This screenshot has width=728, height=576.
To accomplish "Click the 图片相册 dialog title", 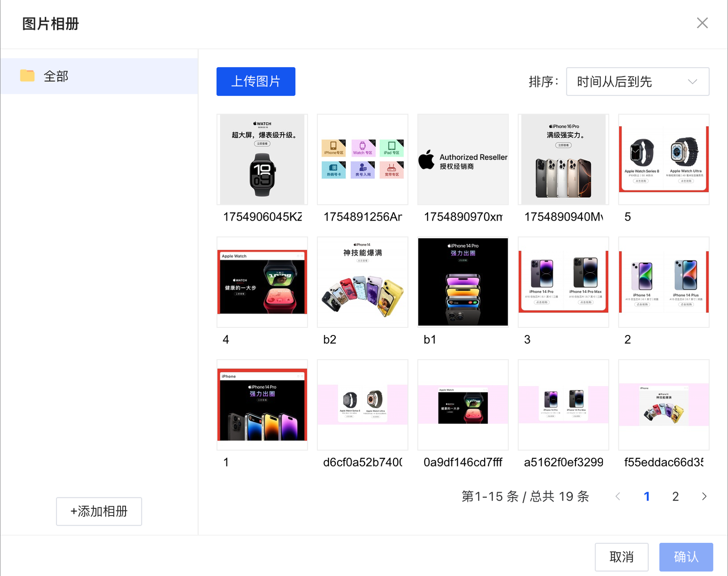I will [51, 24].
